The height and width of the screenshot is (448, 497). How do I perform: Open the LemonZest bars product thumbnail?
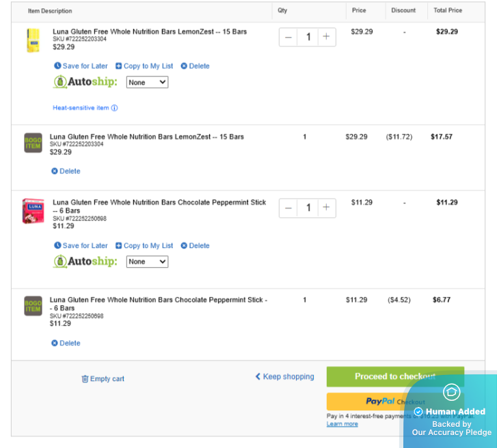point(33,41)
